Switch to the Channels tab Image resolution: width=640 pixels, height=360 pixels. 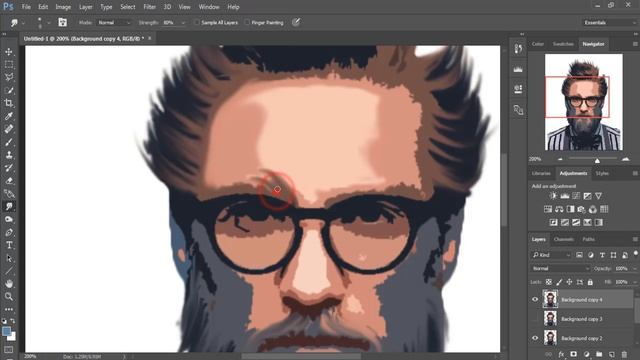coord(564,239)
